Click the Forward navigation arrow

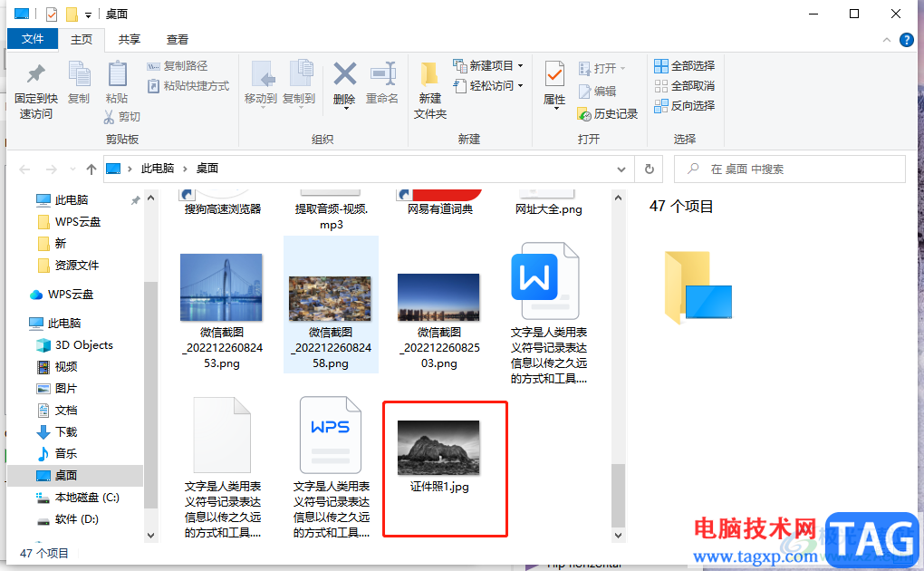pos(52,169)
